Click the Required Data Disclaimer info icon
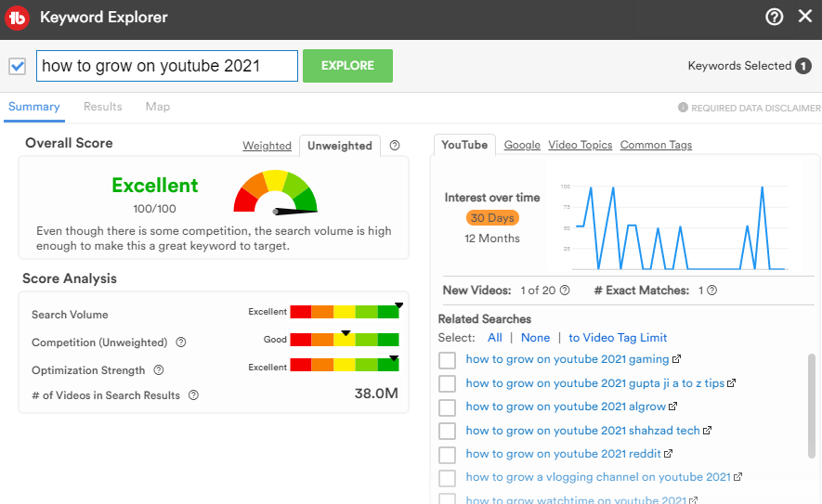This screenshot has height=504, width=822. pos(683,108)
